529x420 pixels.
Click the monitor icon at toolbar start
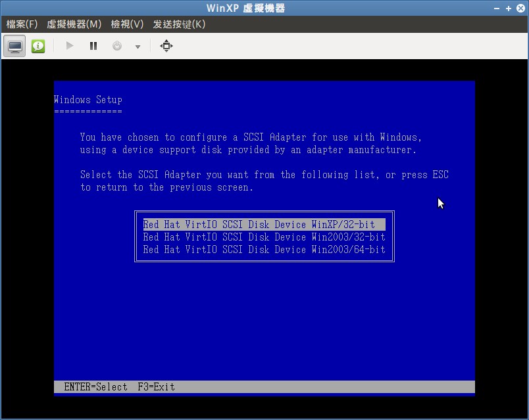click(14, 46)
